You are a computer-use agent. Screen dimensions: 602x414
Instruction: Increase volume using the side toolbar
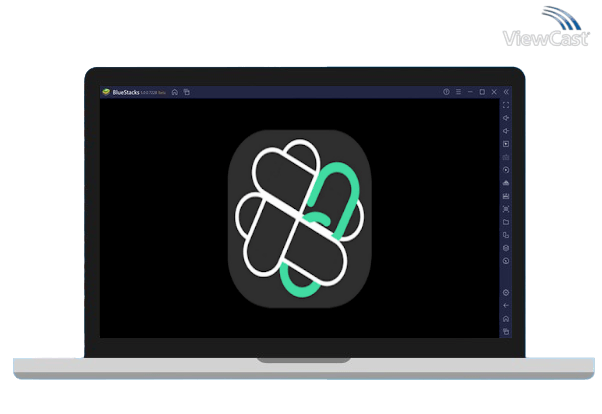pos(506,118)
